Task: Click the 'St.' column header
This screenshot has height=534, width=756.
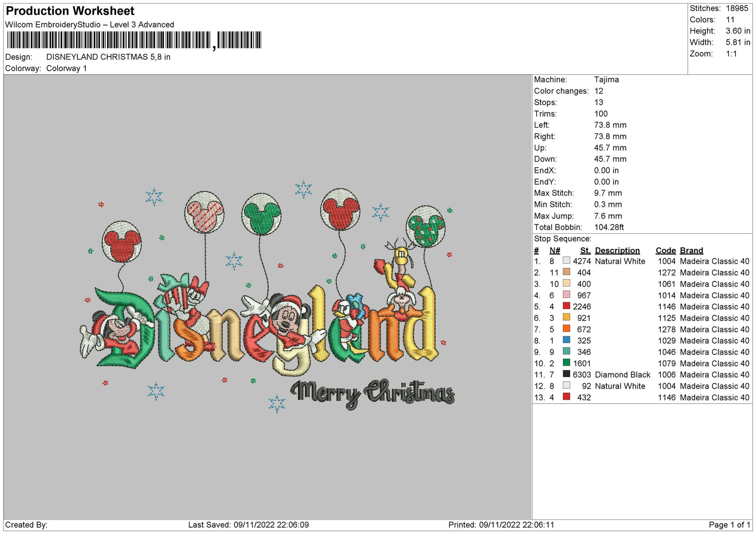Action: [585, 251]
